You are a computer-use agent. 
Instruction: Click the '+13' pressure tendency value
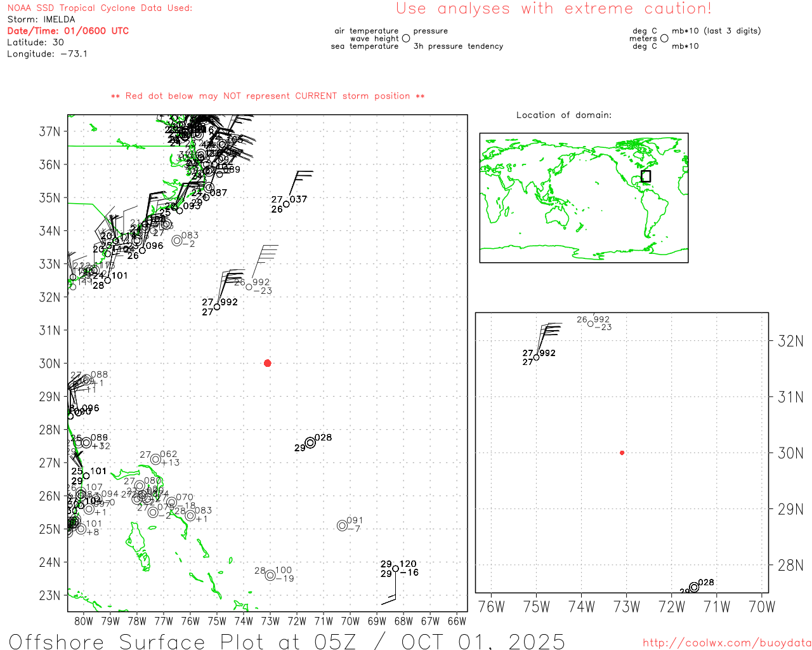170,462
